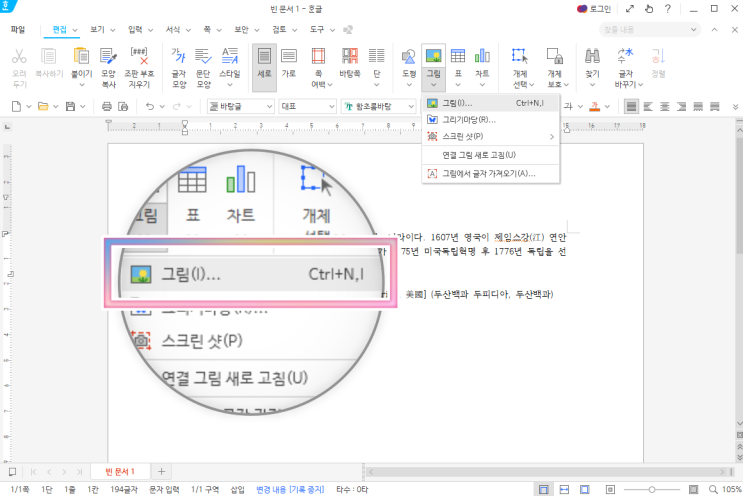
Task: Expand the save icon dropdown arrow
Action: [82, 106]
